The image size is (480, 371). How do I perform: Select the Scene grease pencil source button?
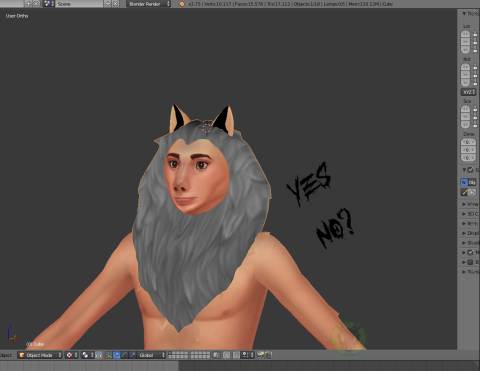coord(464,182)
